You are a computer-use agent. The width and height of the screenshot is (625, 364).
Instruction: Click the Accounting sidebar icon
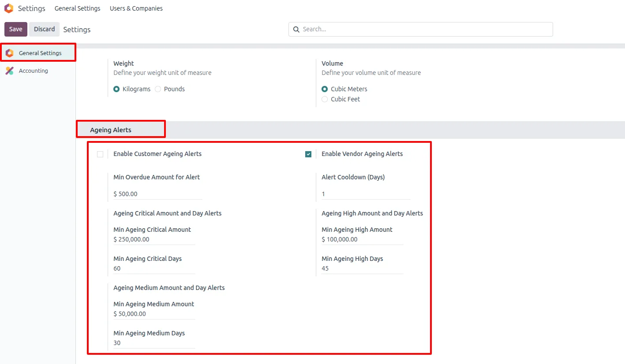[x=9, y=71]
